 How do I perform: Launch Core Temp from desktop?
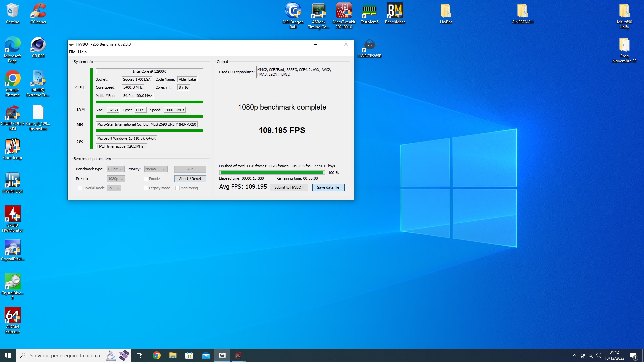pyautogui.click(x=13, y=149)
